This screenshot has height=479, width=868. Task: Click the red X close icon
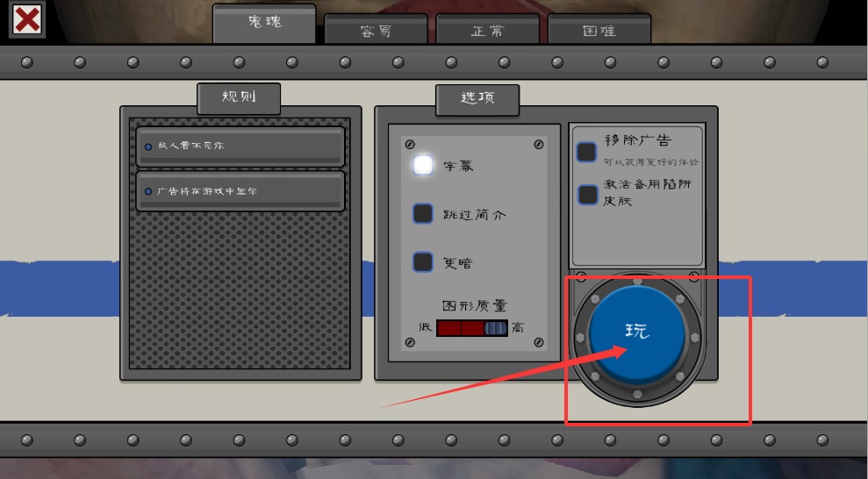[26, 20]
